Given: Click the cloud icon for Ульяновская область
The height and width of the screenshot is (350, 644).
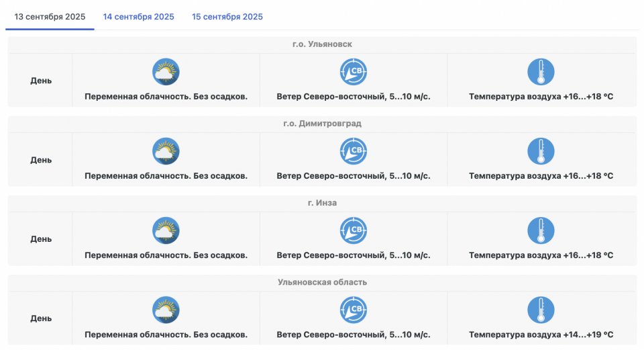Looking at the screenshot, I should 166,310.
